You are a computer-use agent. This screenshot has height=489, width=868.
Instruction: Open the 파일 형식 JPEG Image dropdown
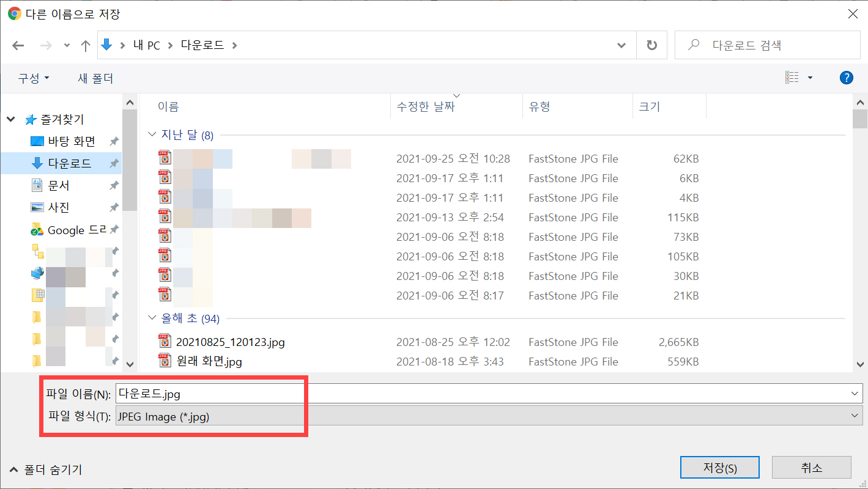click(489, 417)
